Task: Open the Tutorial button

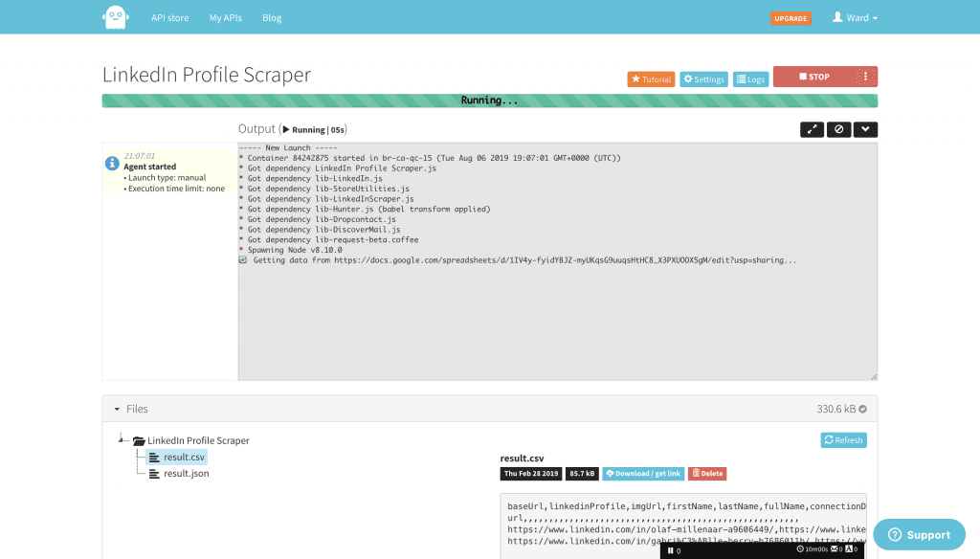Action: coord(651,79)
